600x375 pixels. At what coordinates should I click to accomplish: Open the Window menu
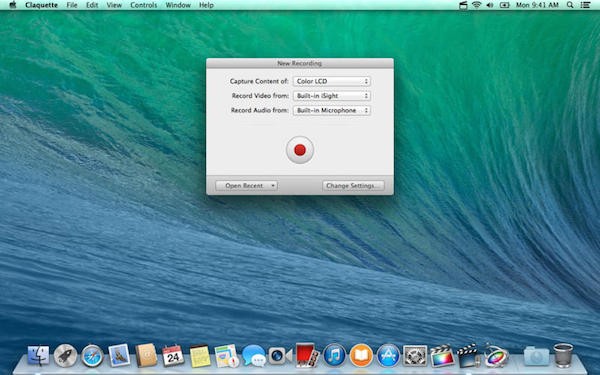click(x=178, y=5)
